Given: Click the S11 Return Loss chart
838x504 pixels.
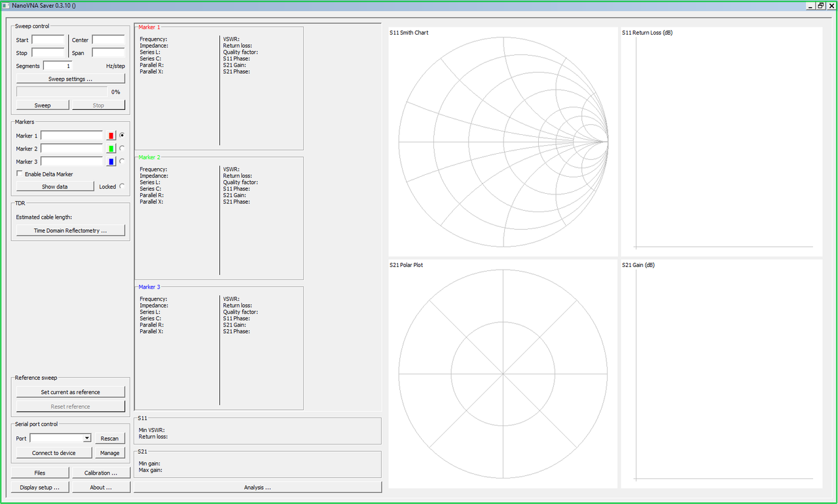Looking at the screenshot, I should tap(721, 142).
